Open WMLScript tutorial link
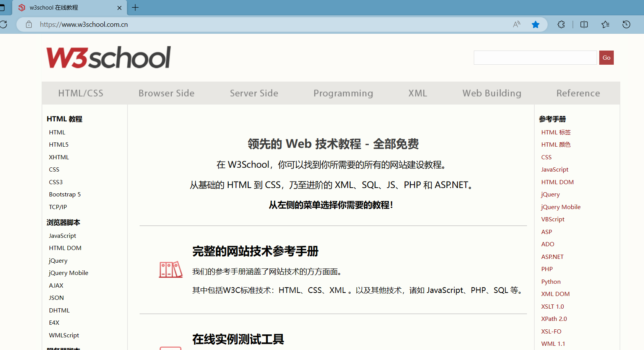644x350 pixels. 64,335
